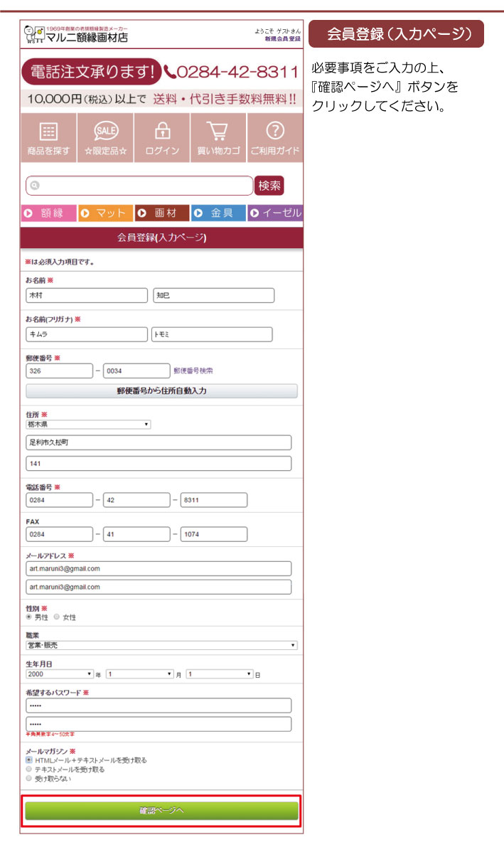Expand the 職業 dropdown showing 営業・販売
This screenshot has width=504, height=857.
(161, 645)
